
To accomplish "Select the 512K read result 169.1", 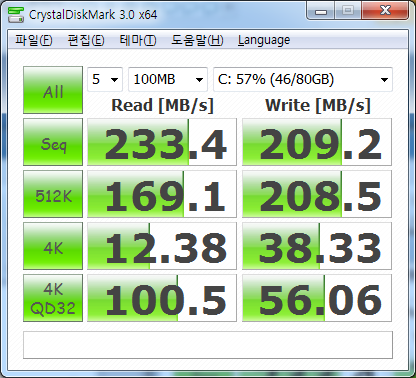I will point(162,194).
